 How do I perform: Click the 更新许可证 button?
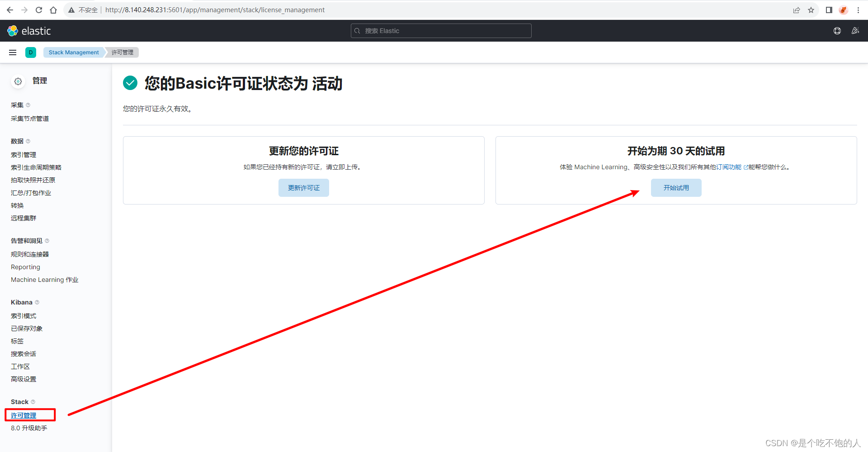tap(304, 188)
